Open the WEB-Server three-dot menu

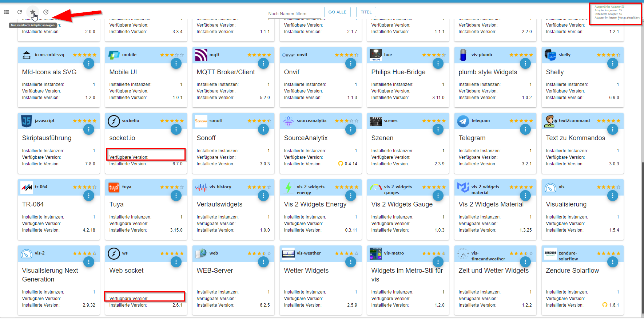pos(263,262)
